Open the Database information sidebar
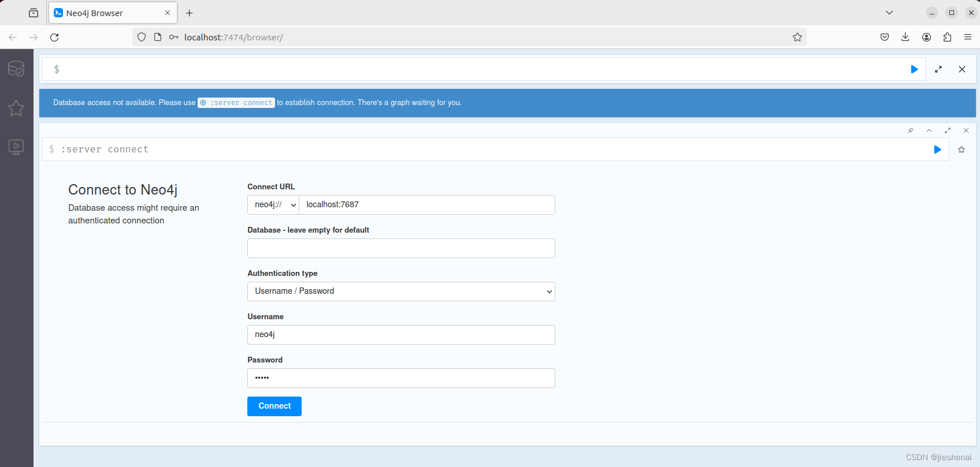 (x=16, y=69)
